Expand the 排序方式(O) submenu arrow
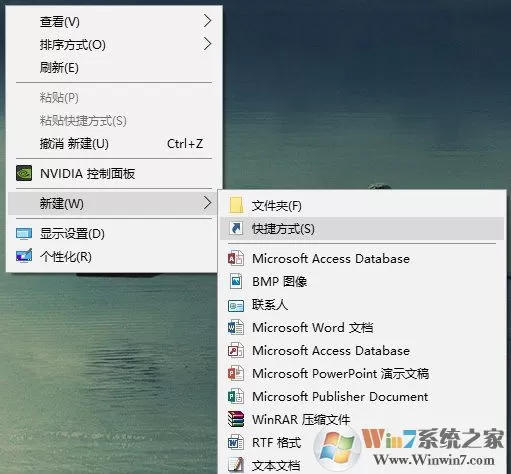 [208, 44]
